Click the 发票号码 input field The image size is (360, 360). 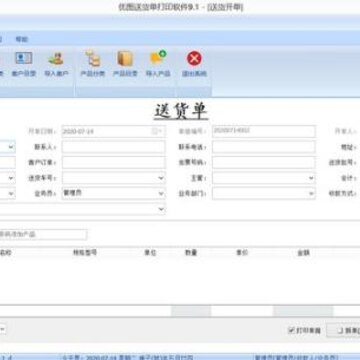point(264,162)
